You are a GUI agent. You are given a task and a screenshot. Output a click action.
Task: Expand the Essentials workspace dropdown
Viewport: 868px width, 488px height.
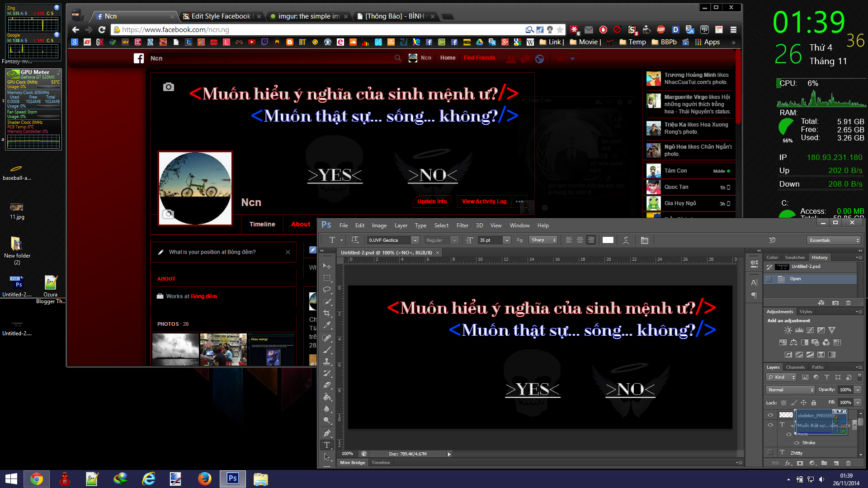833,240
